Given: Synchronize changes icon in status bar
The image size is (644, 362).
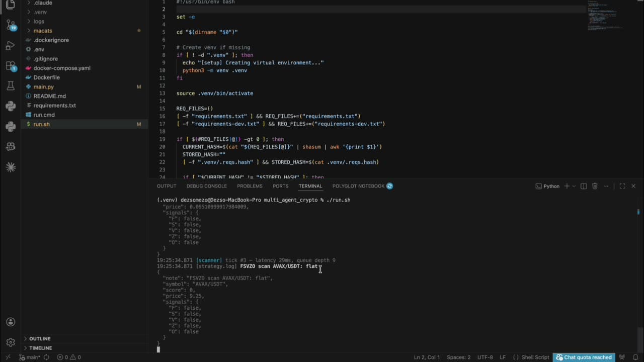Looking at the screenshot, I should [x=46, y=357].
